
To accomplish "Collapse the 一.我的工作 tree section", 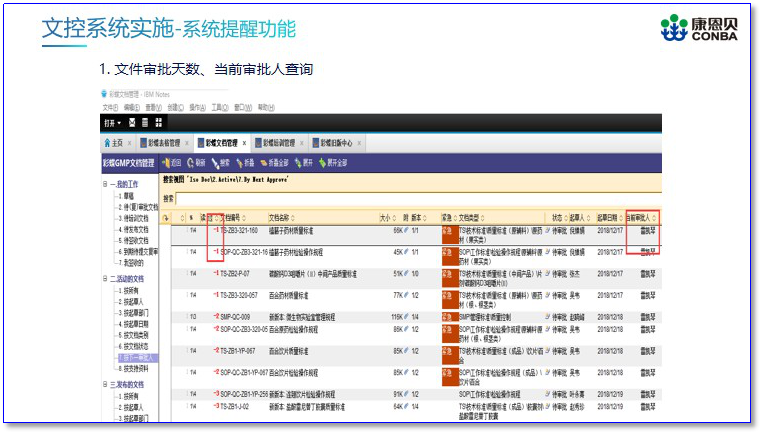I will click(x=105, y=185).
